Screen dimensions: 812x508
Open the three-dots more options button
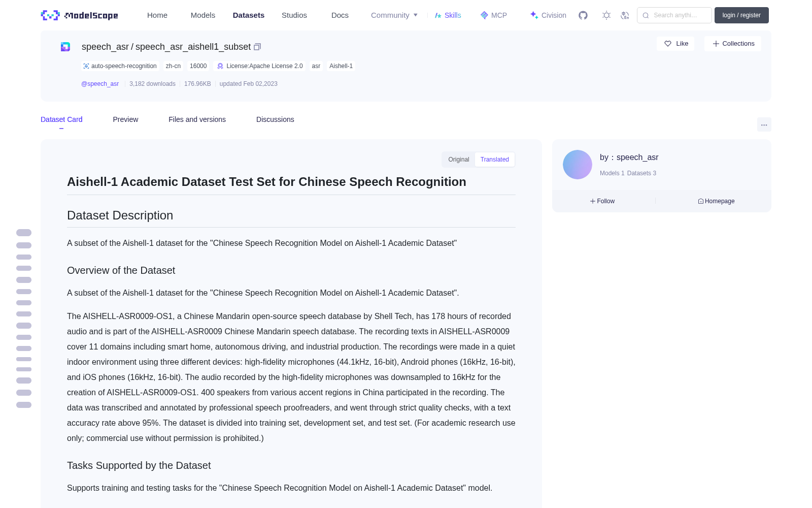(764, 124)
